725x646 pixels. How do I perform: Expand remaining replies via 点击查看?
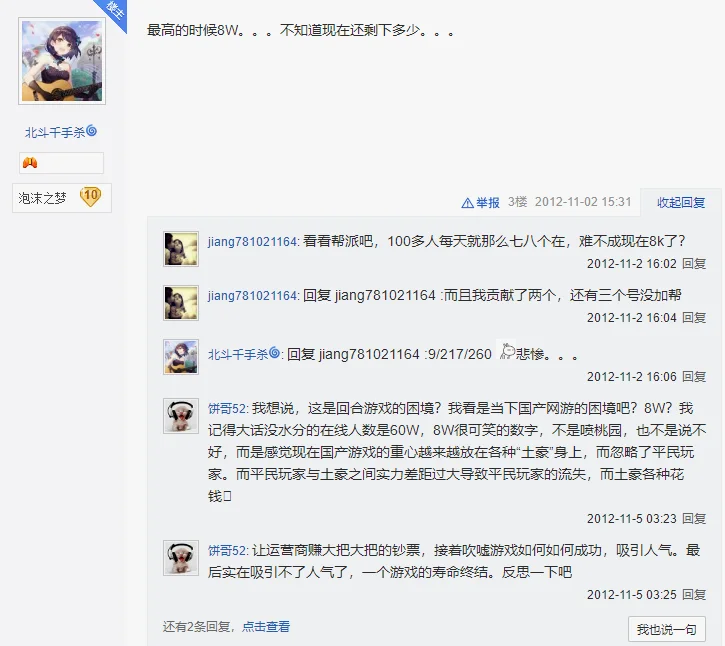coord(266,627)
